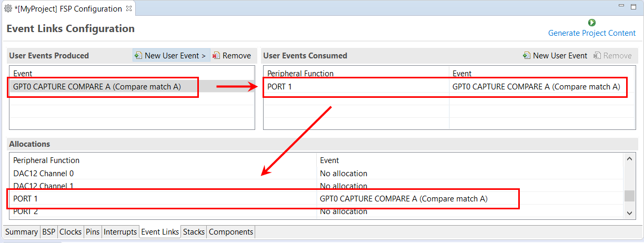
Task: Click New User Event > in User Events Produced
Action: [170, 55]
